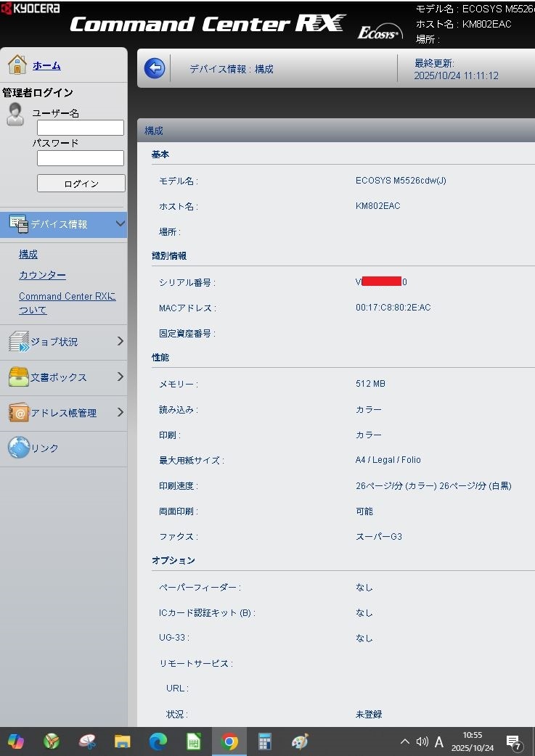Click the memory value 512 MB

click(370, 384)
